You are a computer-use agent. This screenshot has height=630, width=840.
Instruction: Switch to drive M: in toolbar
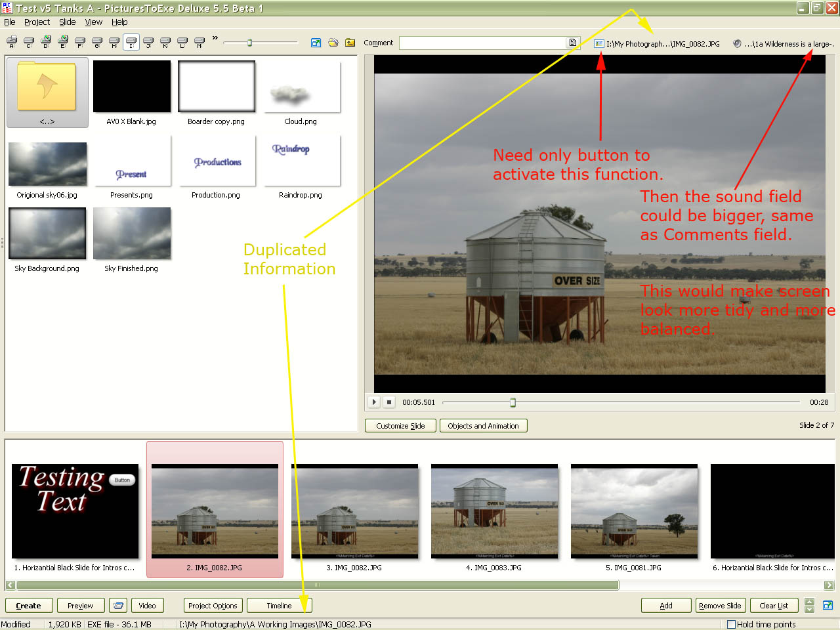coord(199,42)
